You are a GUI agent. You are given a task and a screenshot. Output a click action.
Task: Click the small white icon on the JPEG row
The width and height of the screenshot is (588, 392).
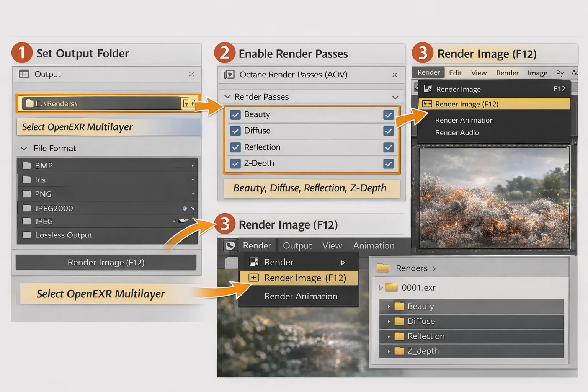pos(183,220)
